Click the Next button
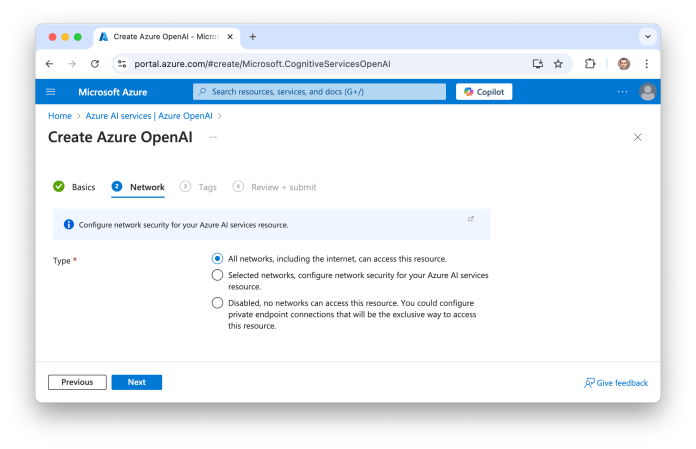 136,382
